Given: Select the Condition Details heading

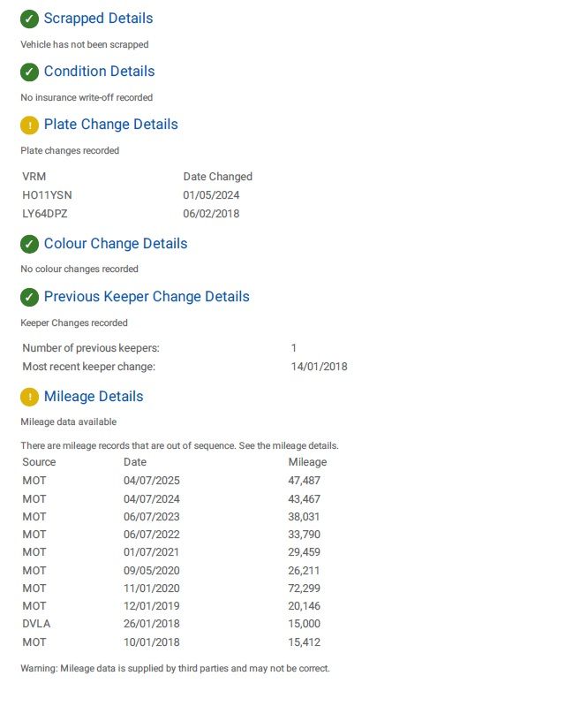Looking at the screenshot, I should pos(99,72).
